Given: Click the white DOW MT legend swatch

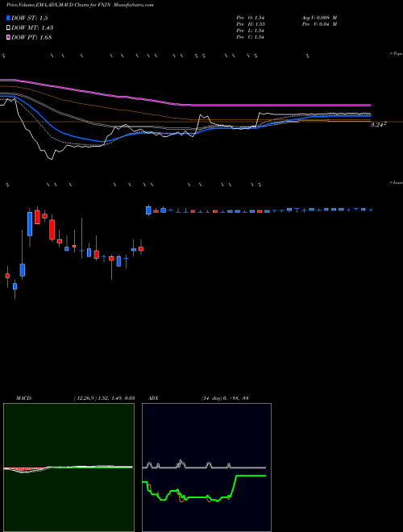Looking at the screenshot, I should click(8, 27).
